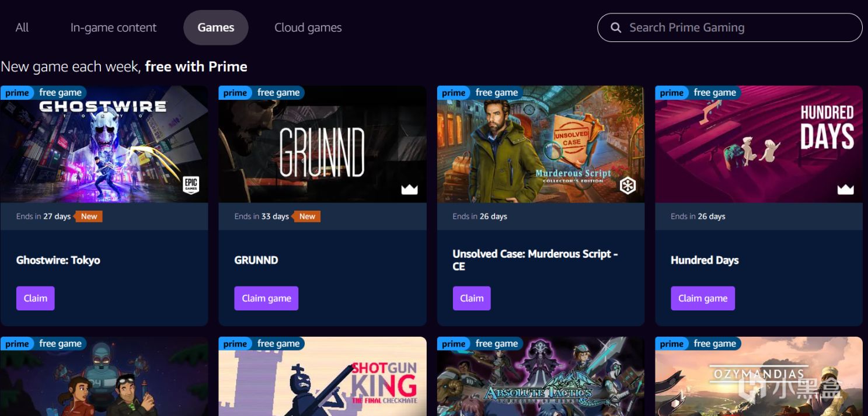The height and width of the screenshot is (416, 868).
Task: Click the hexagon store icon on Unsolved Case
Action: tap(628, 186)
